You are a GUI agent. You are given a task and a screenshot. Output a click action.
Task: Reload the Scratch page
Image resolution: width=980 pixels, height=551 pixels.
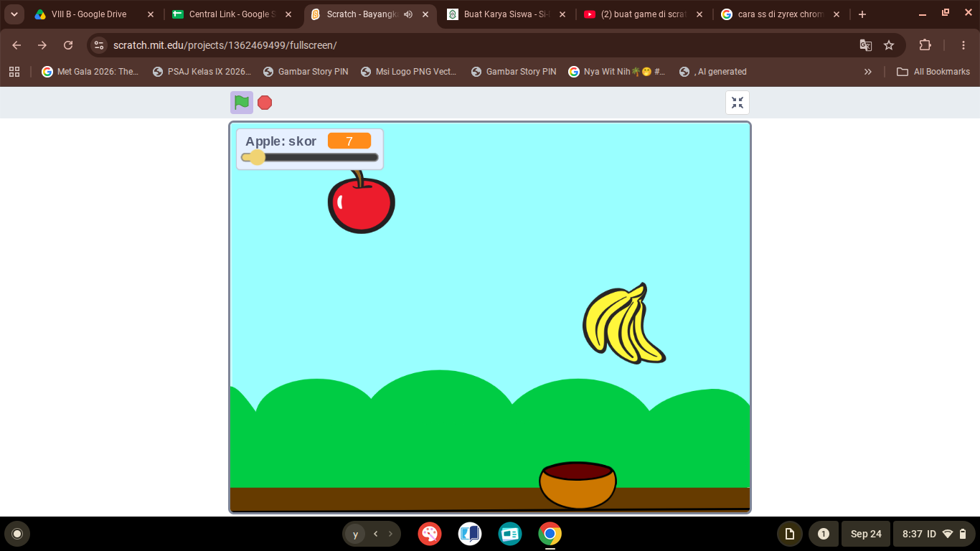pos(68,45)
